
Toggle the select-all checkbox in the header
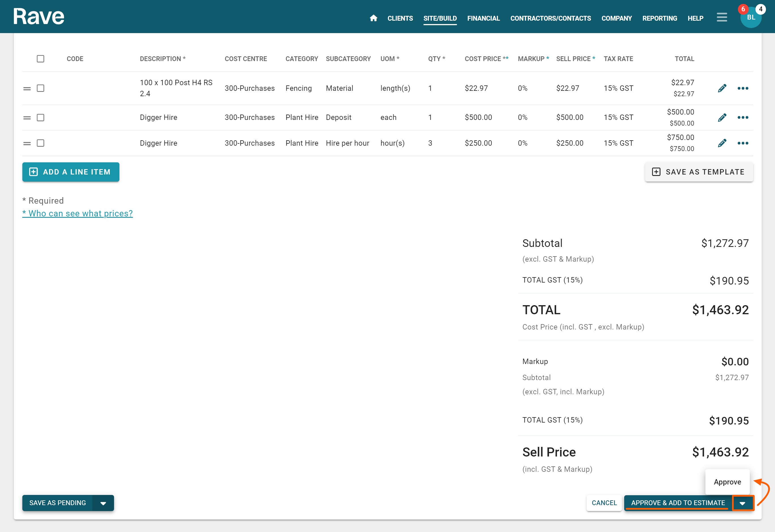click(x=40, y=59)
